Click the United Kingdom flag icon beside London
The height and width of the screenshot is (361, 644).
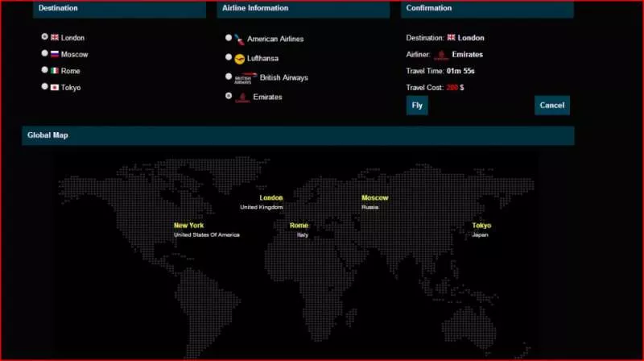(x=55, y=37)
